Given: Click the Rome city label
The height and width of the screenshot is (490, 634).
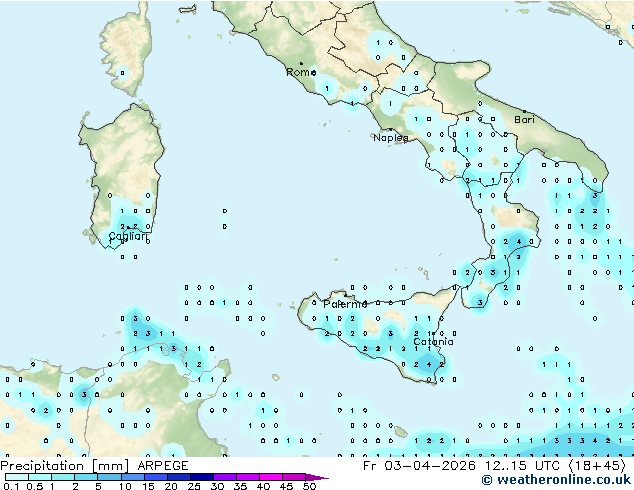Looking at the screenshot, I should [301, 72].
